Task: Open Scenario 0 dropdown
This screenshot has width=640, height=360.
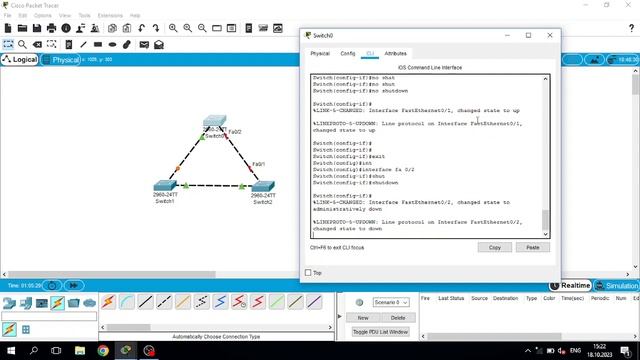Action: (x=391, y=302)
